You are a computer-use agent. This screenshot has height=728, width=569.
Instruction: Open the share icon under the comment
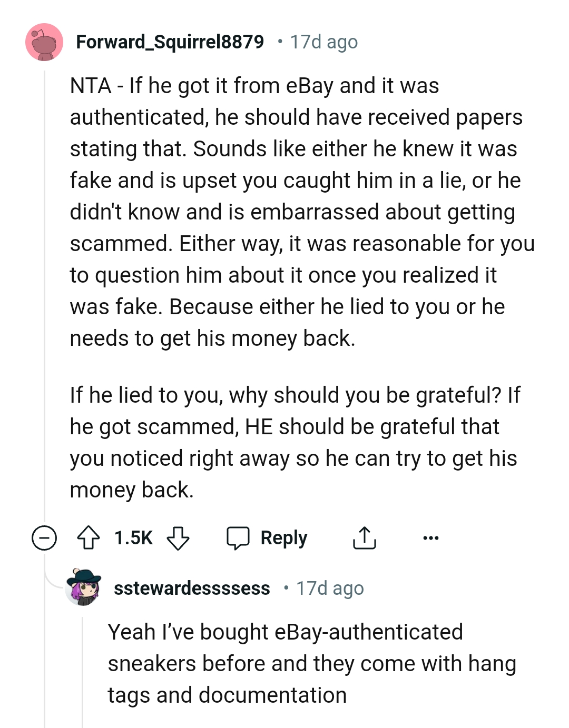click(x=364, y=537)
